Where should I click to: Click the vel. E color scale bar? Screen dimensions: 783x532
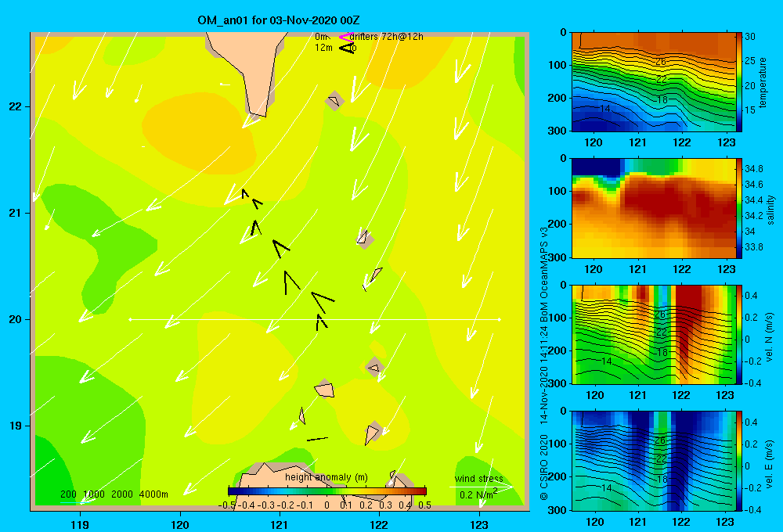738,461
